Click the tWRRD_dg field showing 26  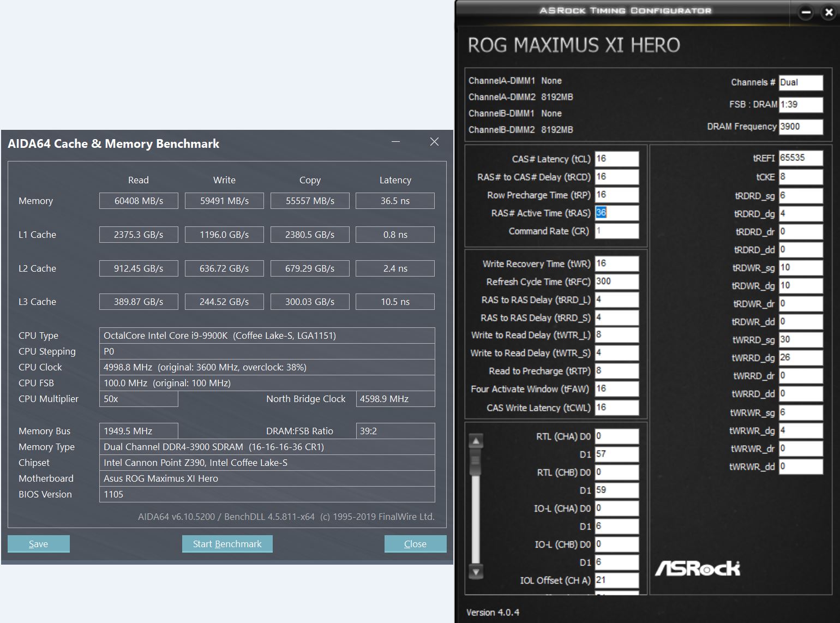tap(800, 358)
